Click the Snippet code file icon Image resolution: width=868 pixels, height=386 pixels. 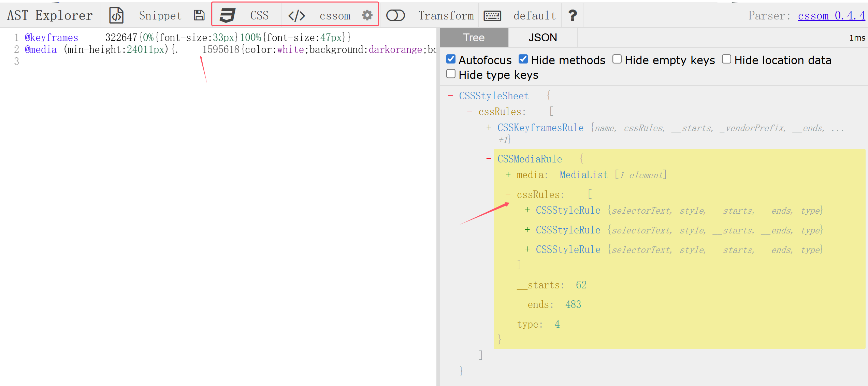(116, 15)
